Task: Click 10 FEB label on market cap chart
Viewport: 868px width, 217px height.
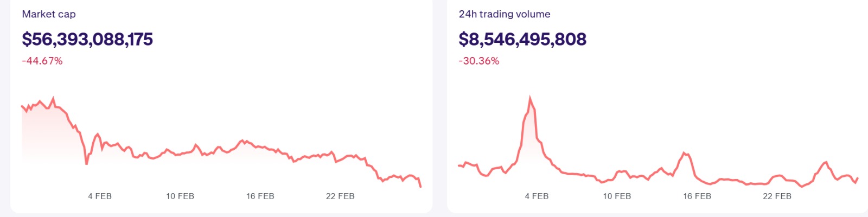Action: click(180, 196)
